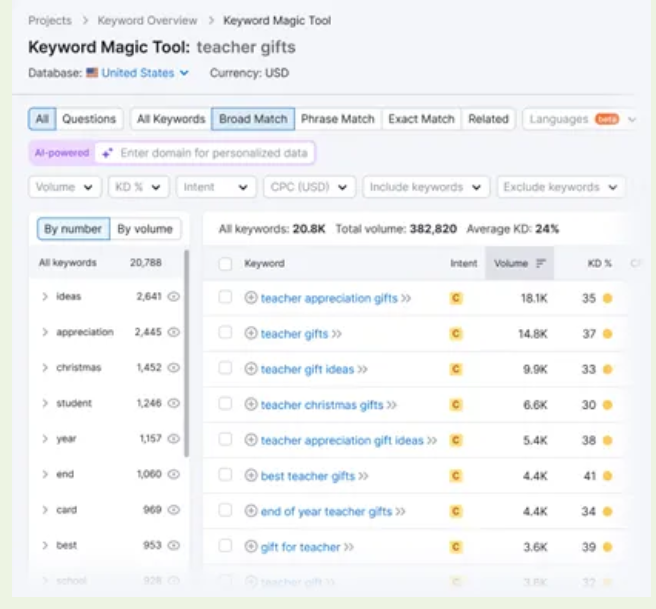Click plus icon beside end of year teacher gifts
This screenshot has height=609, width=656.
[251, 511]
